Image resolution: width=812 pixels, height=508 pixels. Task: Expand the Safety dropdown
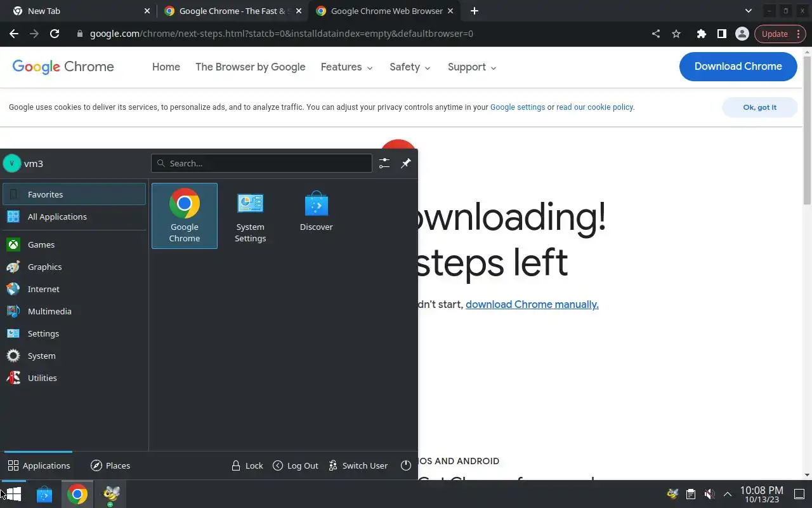(x=410, y=67)
